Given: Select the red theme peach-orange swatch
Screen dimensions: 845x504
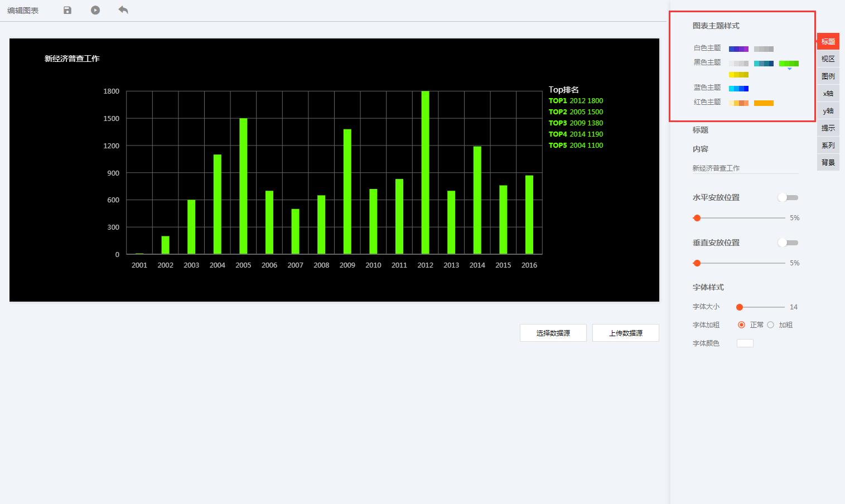Looking at the screenshot, I should point(738,103).
